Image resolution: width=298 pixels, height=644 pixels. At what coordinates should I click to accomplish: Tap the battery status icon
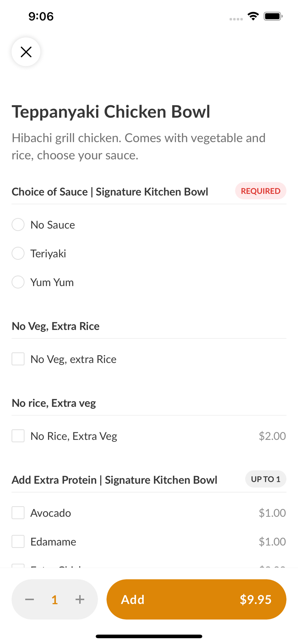coord(273,16)
